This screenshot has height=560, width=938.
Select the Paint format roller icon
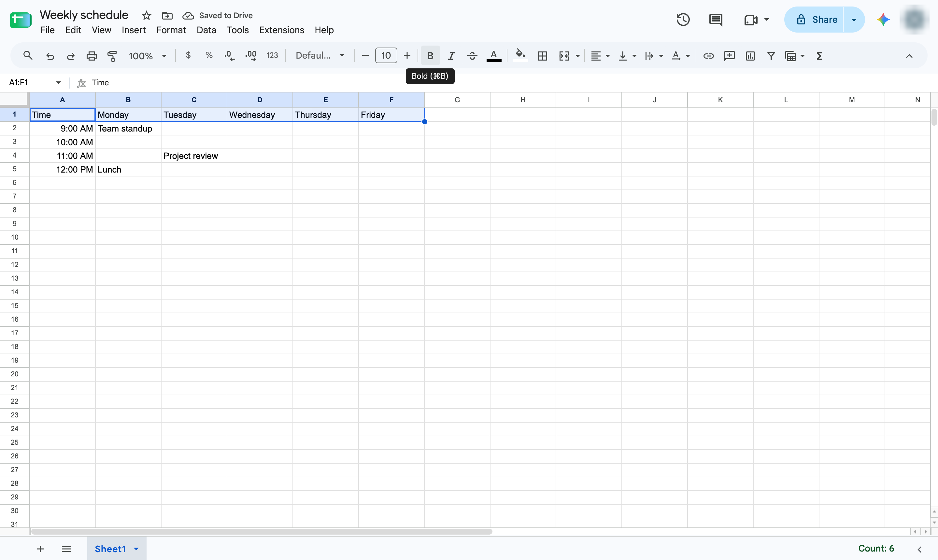click(112, 56)
